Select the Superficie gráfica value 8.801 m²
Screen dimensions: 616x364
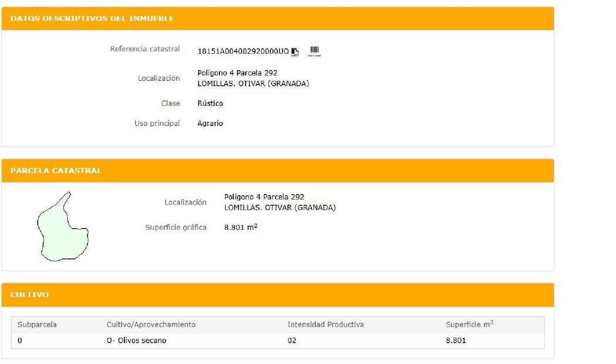pos(240,227)
